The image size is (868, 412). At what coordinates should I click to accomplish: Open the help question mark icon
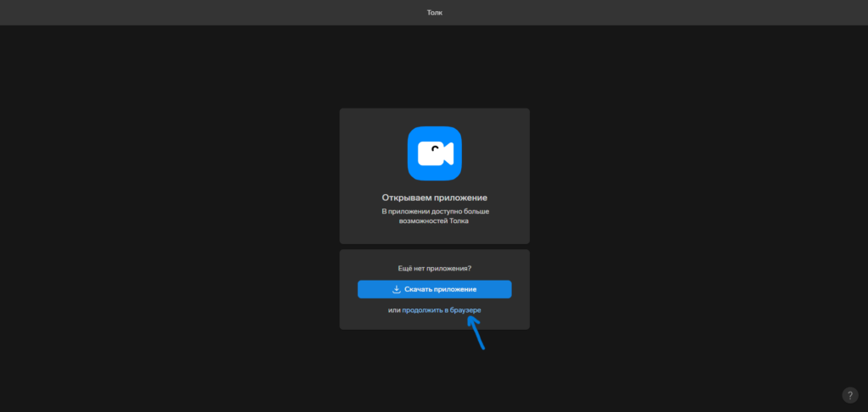850,395
